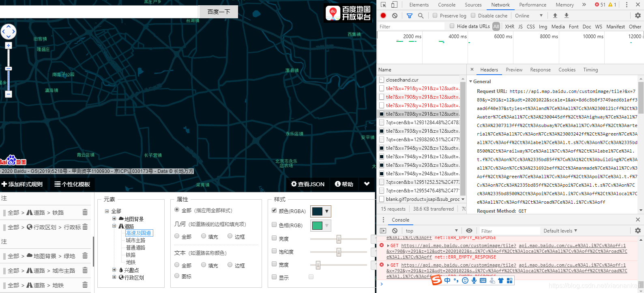Screen dimensions: 644x293
Task: Clear the network log
Action: click(395, 15)
